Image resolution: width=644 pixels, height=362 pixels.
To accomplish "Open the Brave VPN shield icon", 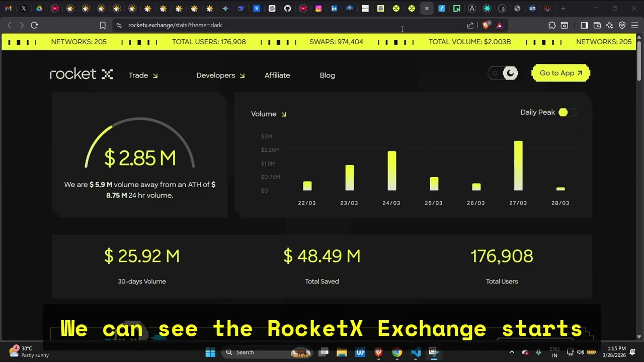I will 622,25.
